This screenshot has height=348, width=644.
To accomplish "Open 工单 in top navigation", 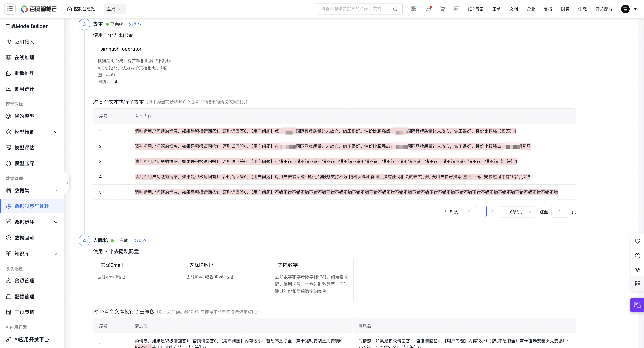I will (x=496, y=9).
